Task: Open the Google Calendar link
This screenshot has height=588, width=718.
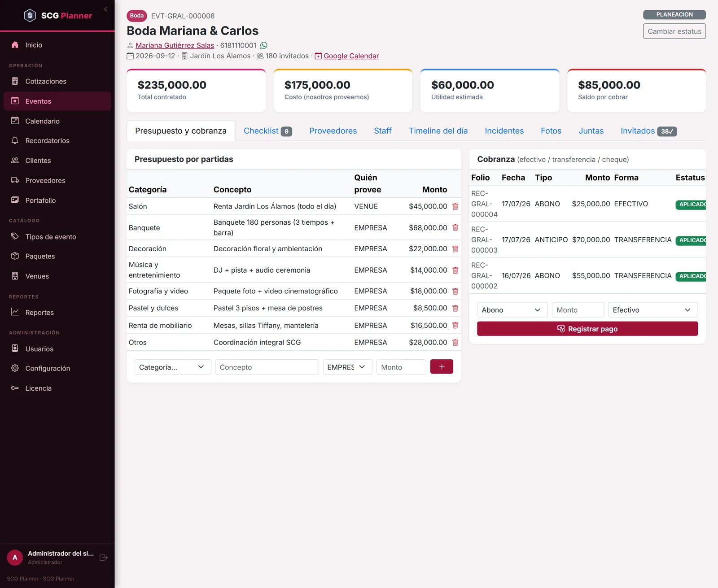Action: tap(351, 56)
